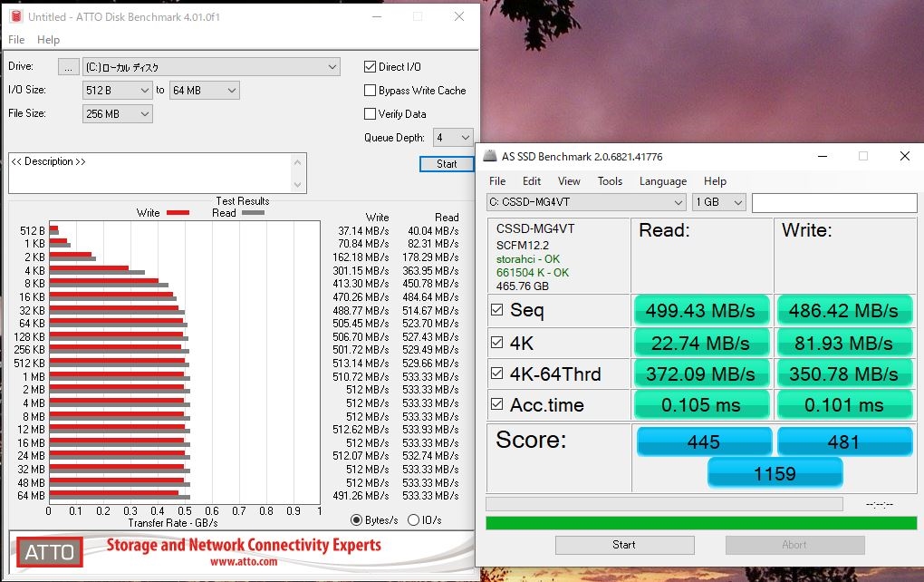Uncheck the 4K test in AS SSD
This screenshot has height=582, width=924.
[496, 343]
